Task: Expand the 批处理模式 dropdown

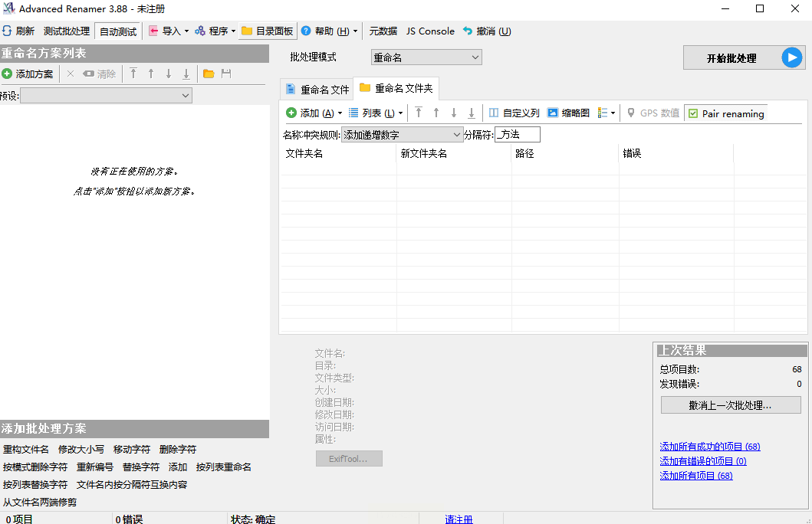Action: point(426,57)
